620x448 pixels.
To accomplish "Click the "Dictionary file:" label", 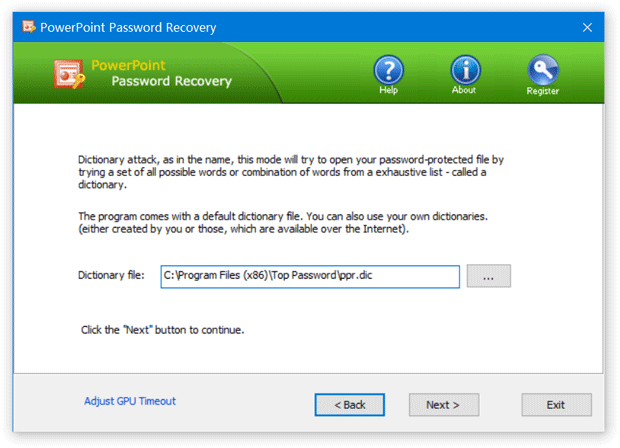I will 112,275.
